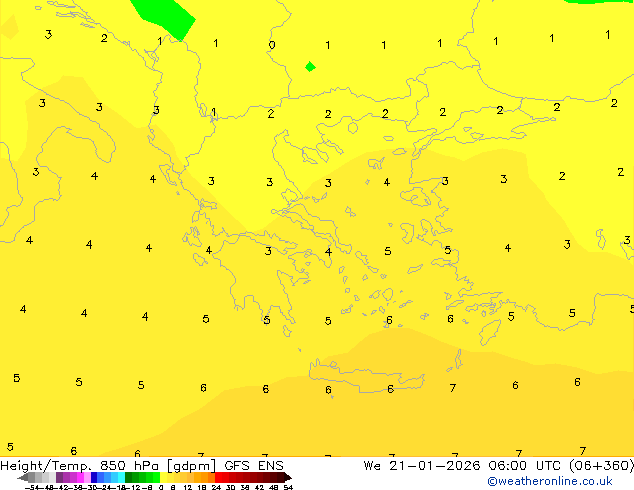Select the magenta legend swatch
The width and height of the screenshot is (634, 490).
(80, 477)
